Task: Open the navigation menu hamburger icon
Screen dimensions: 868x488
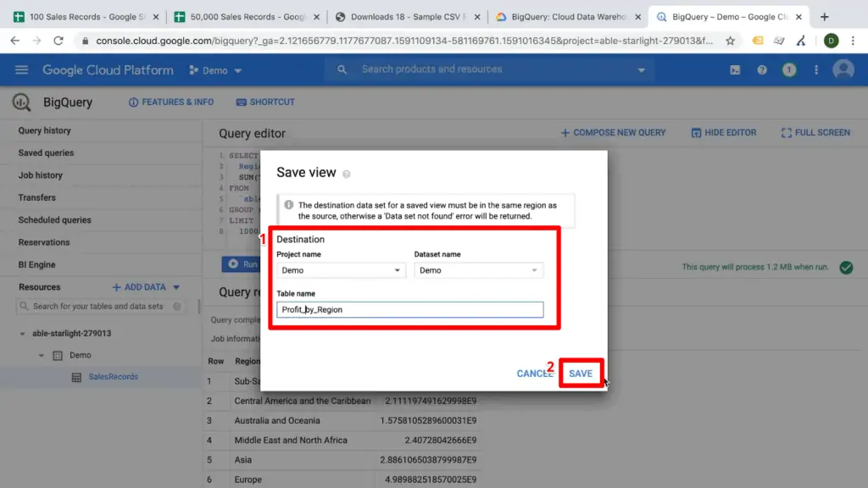Action: tap(21, 70)
